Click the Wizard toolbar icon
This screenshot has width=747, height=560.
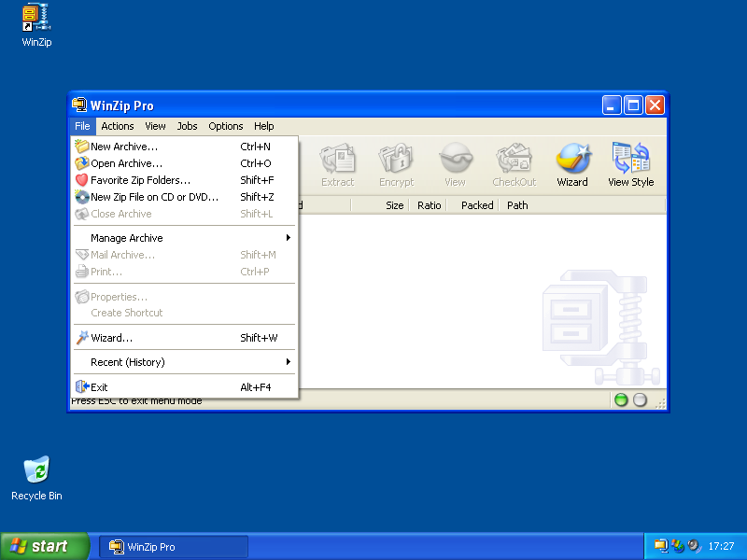[572, 165]
